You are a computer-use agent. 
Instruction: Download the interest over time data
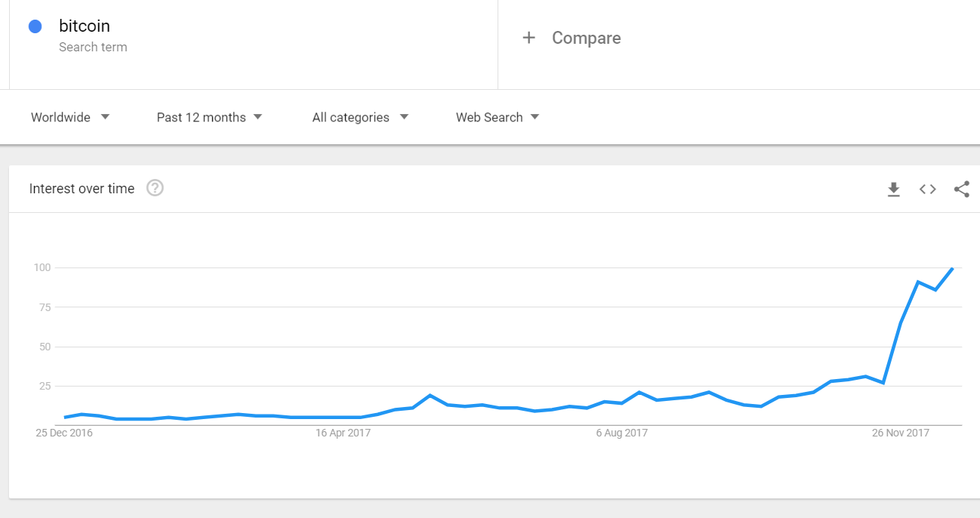tap(894, 190)
